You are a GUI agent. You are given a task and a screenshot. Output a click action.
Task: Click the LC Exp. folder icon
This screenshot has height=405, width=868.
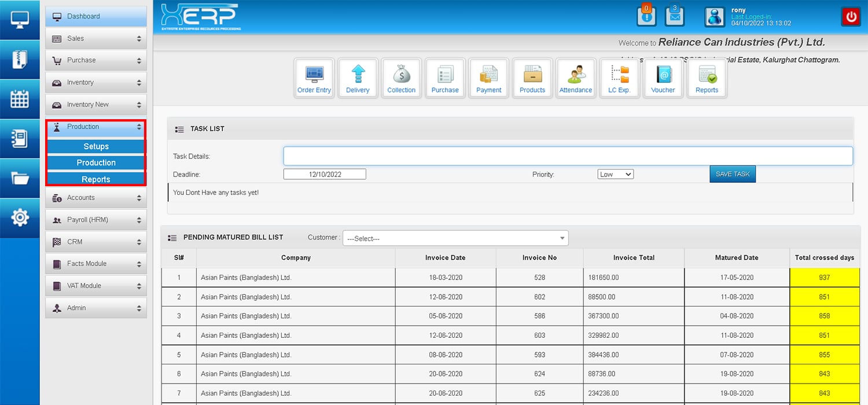[619, 78]
